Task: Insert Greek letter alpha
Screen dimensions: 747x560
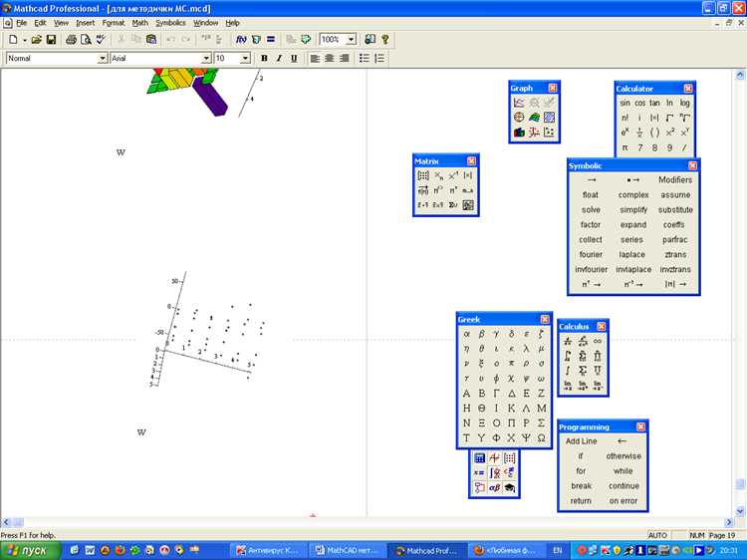Action: tap(466, 334)
